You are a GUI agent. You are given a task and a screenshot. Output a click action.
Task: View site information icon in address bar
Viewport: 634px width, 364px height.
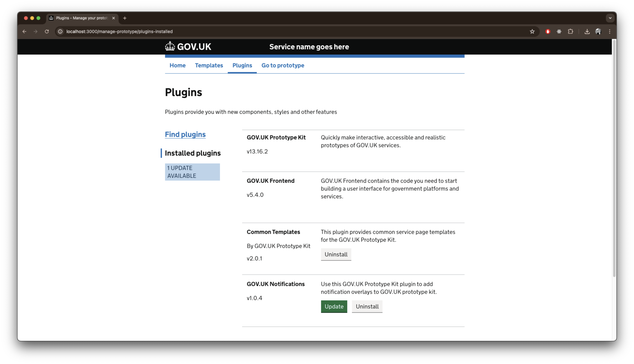pyautogui.click(x=60, y=32)
